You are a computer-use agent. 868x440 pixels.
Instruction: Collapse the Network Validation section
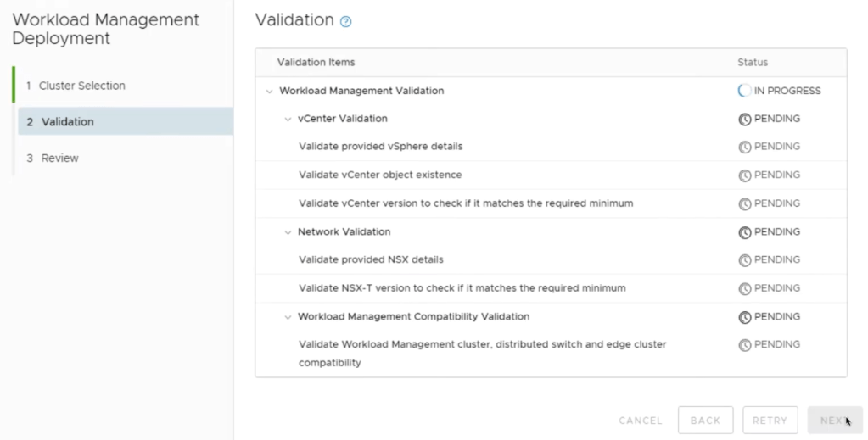point(288,231)
